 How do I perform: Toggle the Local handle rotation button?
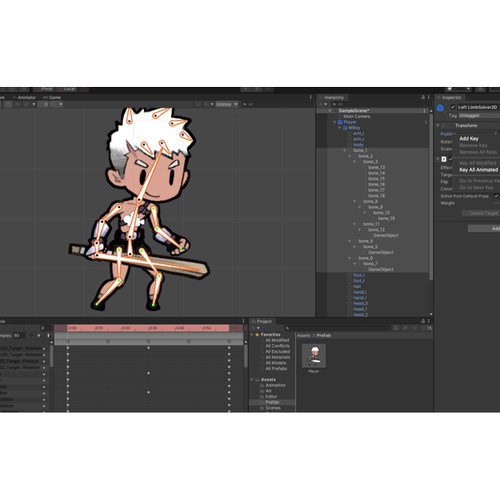(x=67, y=89)
